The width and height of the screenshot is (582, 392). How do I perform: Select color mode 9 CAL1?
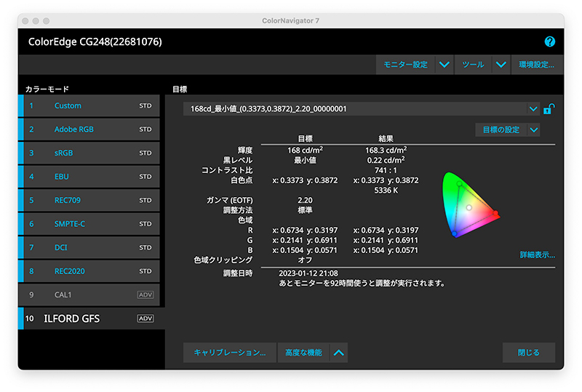(x=89, y=295)
